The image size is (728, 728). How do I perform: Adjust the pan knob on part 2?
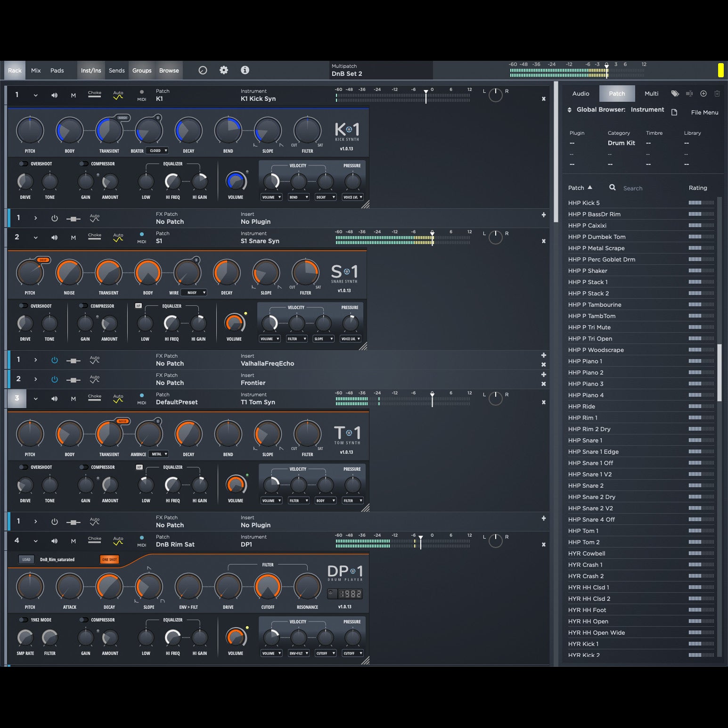(496, 237)
